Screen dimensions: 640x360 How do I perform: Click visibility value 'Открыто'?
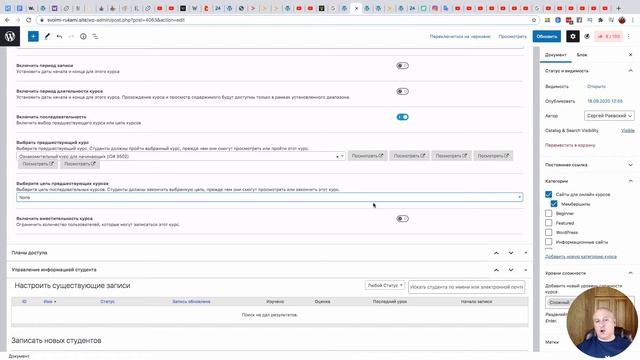click(x=596, y=87)
